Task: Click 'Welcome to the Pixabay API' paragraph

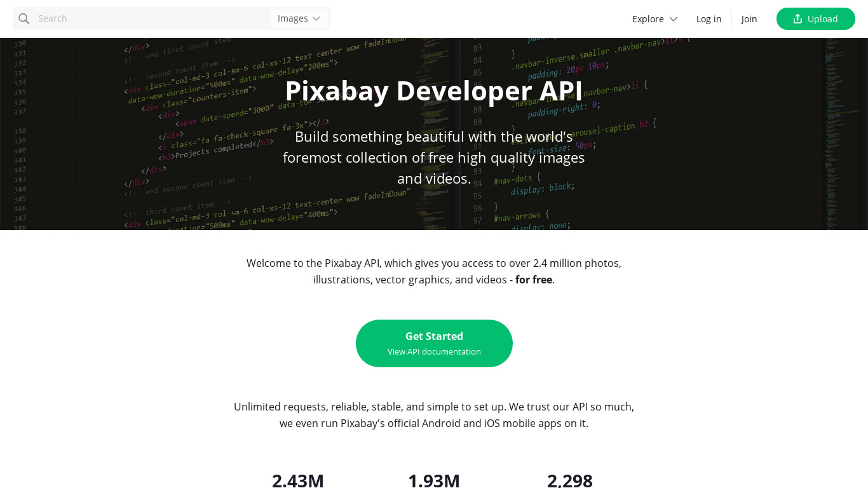Action: (434, 271)
